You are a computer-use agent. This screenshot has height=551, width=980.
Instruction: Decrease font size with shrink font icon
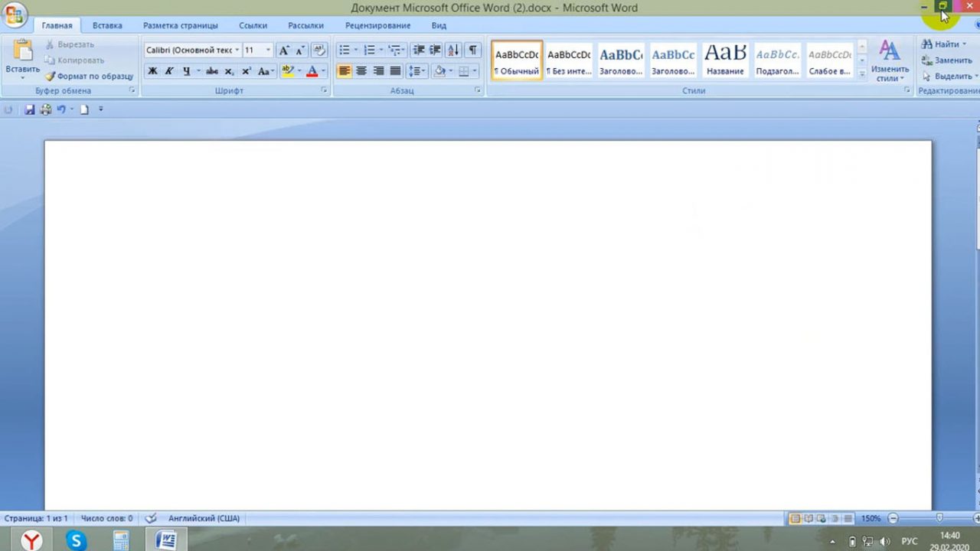(300, 51)
